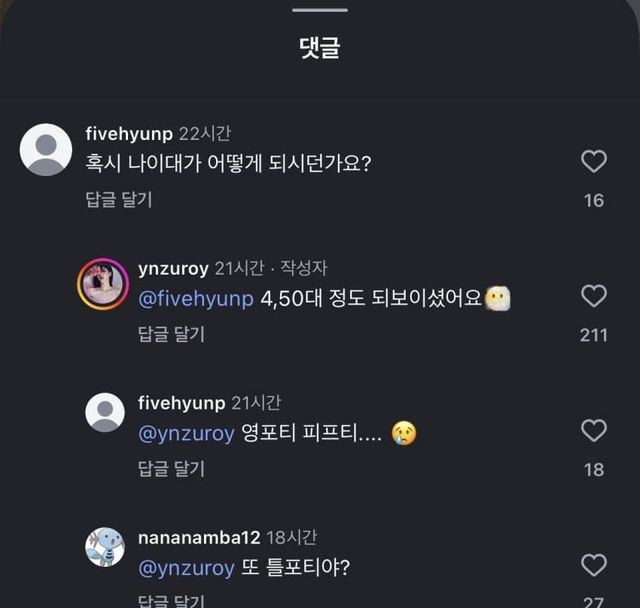This screenshot has width=640, height=608.
Task: Reply to fivehyunp's 영포티 피프티 comment
Action: (171, 469)
